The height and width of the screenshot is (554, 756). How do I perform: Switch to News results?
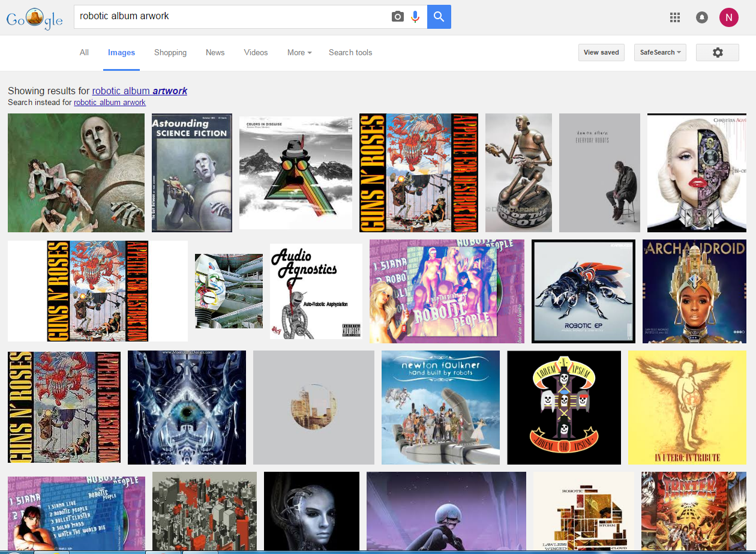click(x=215, y=52)
